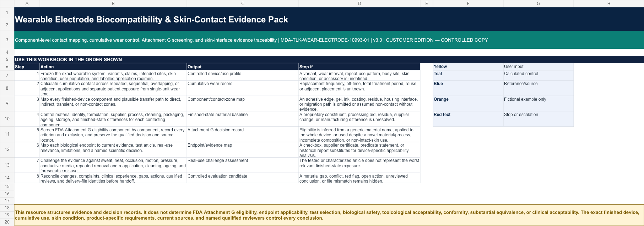The height and width of the screenshot is (226, 644).
Task: Click stop-if cell 'A variant, wear interval'
Action: click(359, 75)
